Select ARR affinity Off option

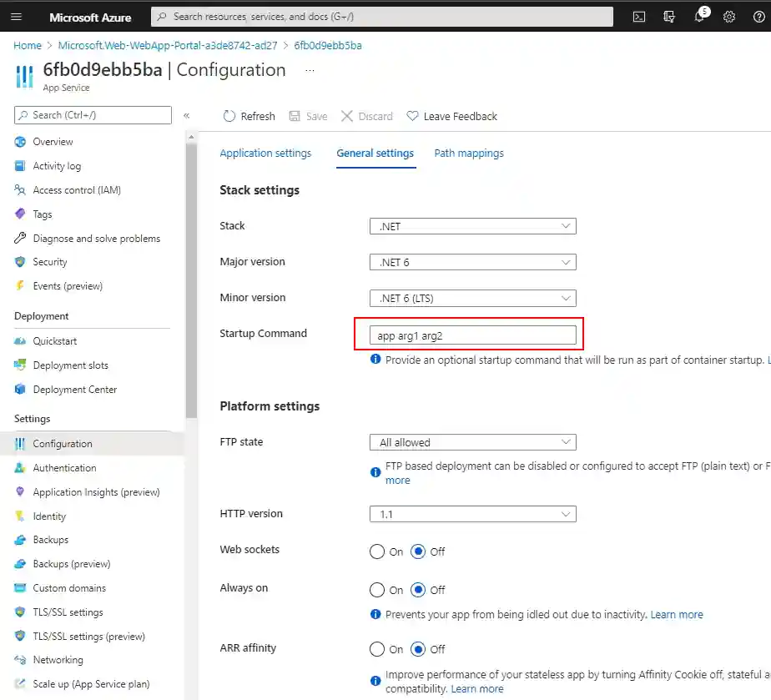419,649
